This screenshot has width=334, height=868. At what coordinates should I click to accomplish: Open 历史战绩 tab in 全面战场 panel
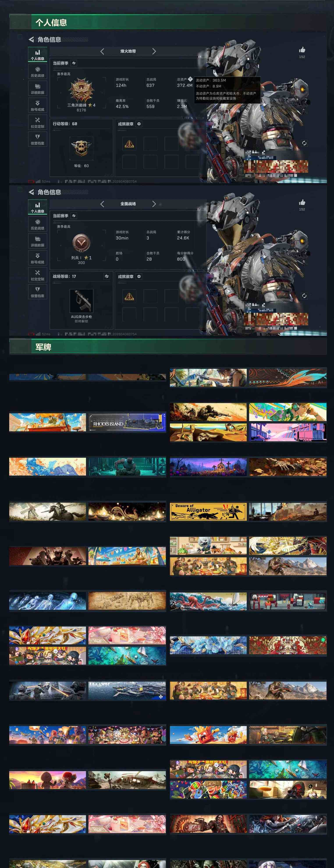coord(37,224)
